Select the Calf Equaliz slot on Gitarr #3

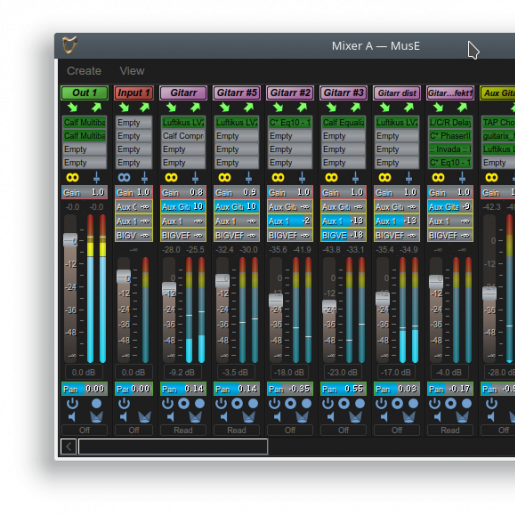[343, 122]
